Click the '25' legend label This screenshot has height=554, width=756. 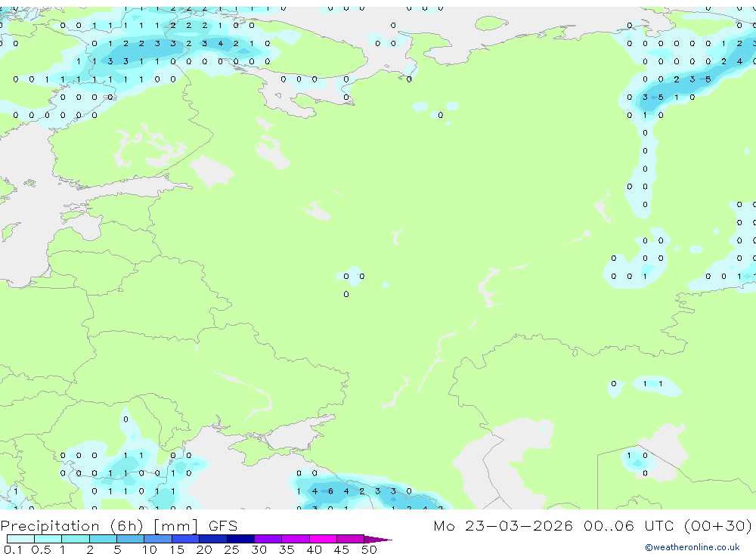[x=231, y=549]
